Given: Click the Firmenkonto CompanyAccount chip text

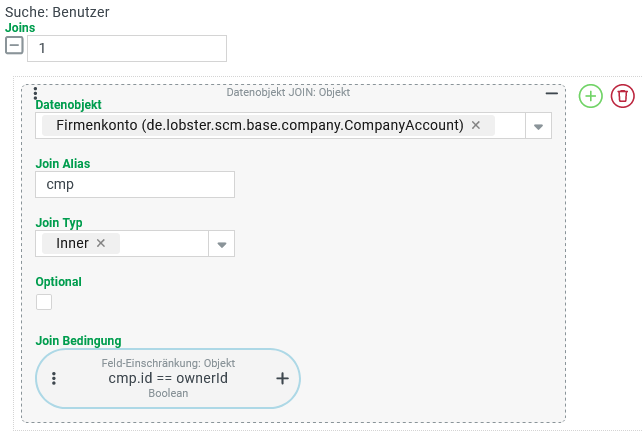Looking at the screenshot, I should coord(260,125).
